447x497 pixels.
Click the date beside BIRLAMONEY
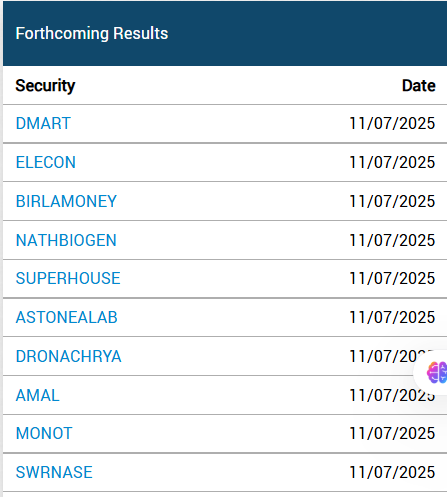coord(392,201)
